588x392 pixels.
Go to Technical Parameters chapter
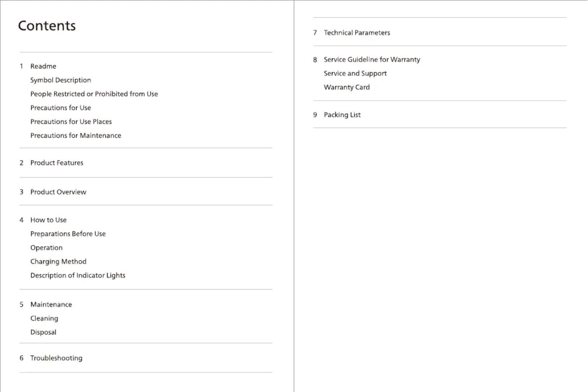click(357, 32)
